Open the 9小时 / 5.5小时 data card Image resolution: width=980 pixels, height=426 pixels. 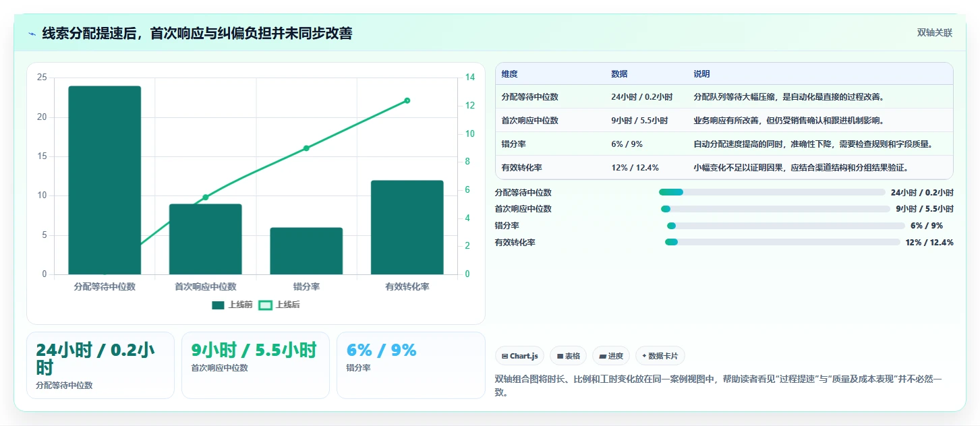pos(256,365)
